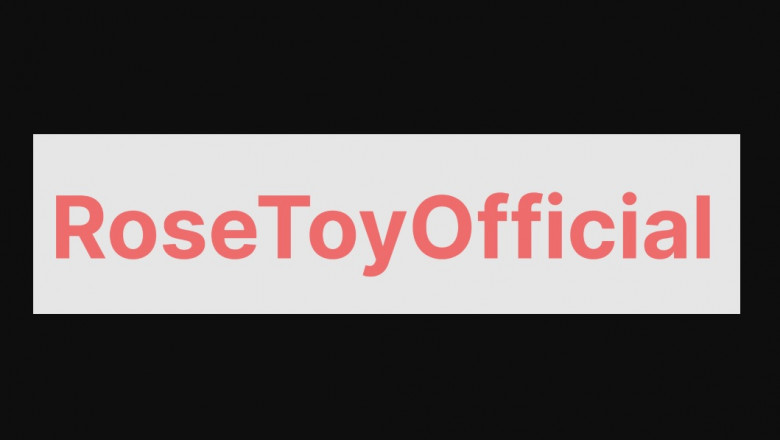This screenshot has width=780, height=440.
Task: Click the first lowercase o in Rose
Action: point(134,235)
